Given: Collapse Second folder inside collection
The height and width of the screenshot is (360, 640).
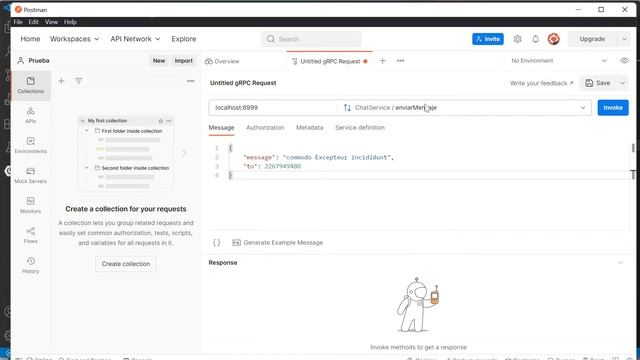Looking at the screenshot, I should pos(87,168).
